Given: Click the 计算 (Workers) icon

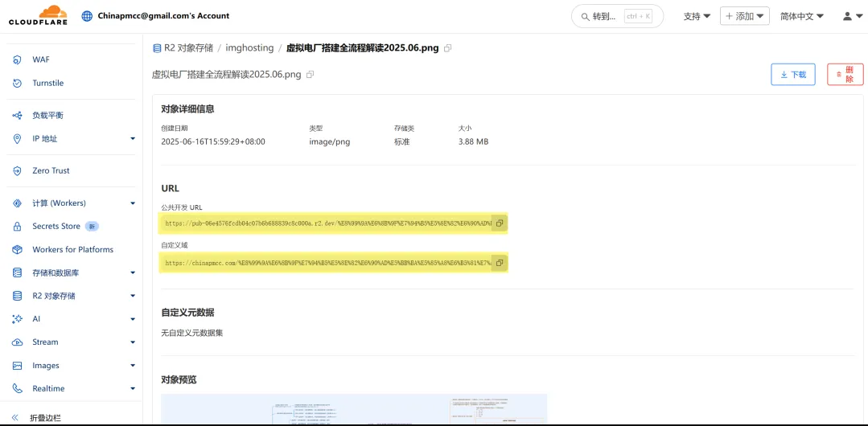Looking at the screenshot, I should tap(17, 203).
